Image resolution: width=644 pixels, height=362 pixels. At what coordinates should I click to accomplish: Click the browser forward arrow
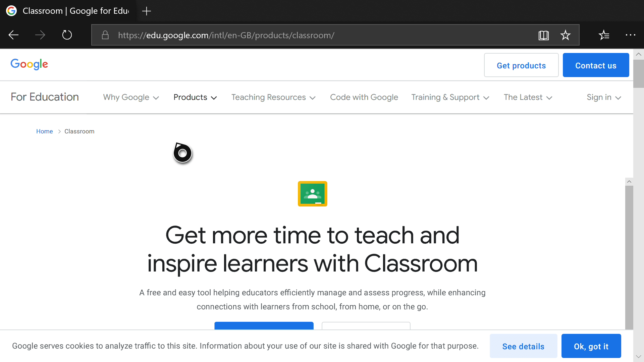click(x=40, y=35)
